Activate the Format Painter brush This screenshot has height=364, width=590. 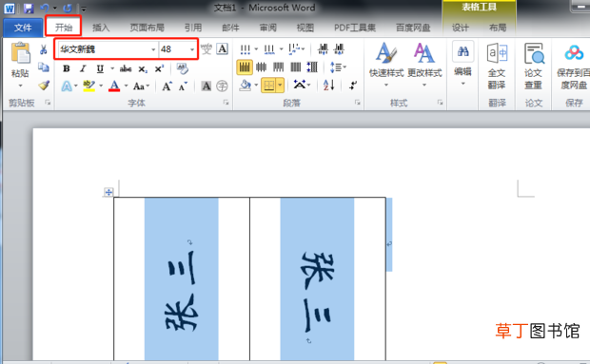tap(44, 86)
